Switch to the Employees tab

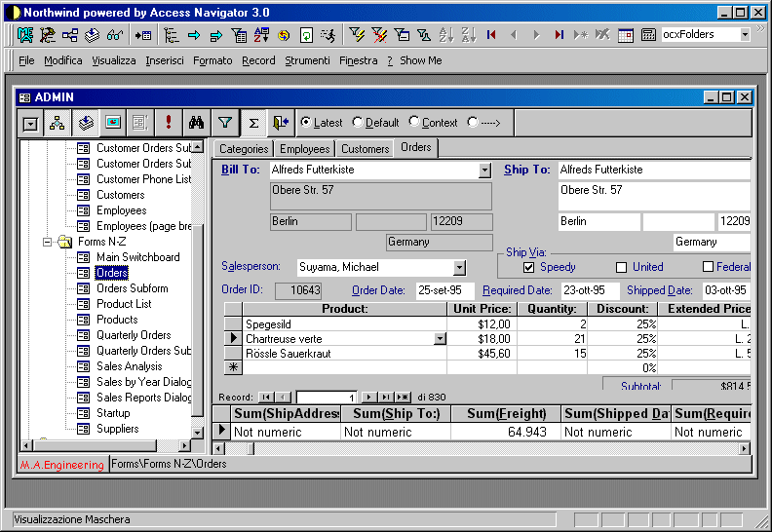(304, 149)
